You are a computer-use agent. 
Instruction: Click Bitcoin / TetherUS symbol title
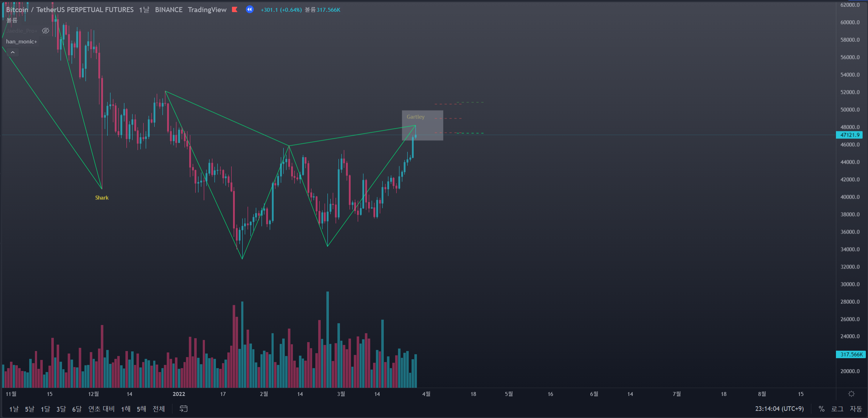tap(69, 10)
